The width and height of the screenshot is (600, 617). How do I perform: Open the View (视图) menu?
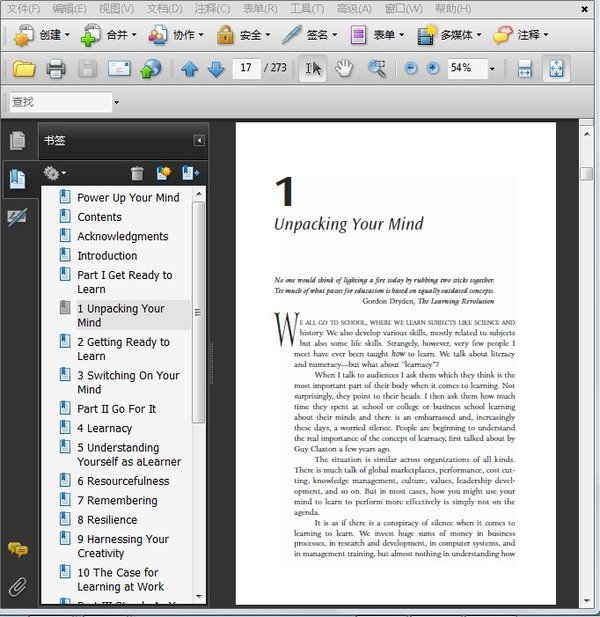point(116,9)
